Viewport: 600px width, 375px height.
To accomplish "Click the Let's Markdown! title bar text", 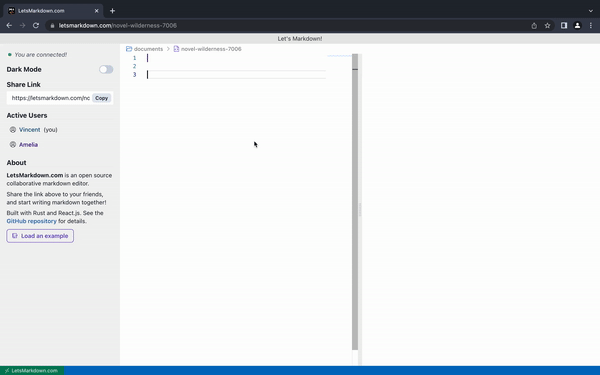I will coord(300,39).
